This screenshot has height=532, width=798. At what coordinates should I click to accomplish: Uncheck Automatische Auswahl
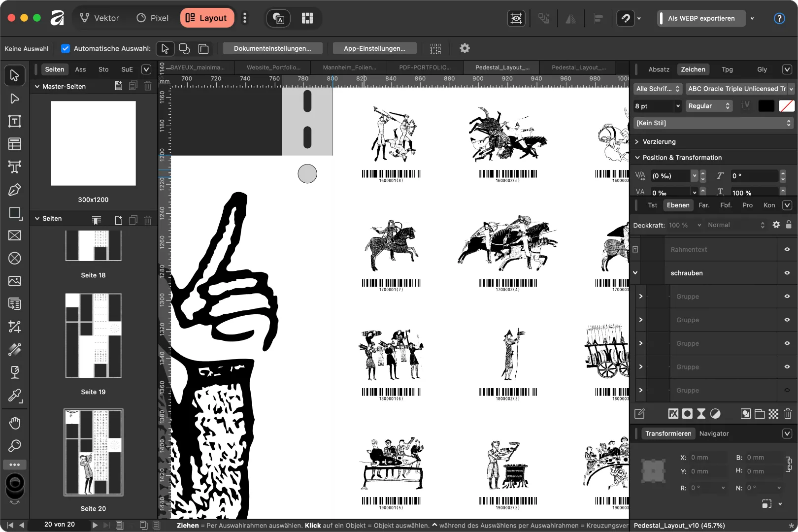(65, 48)
